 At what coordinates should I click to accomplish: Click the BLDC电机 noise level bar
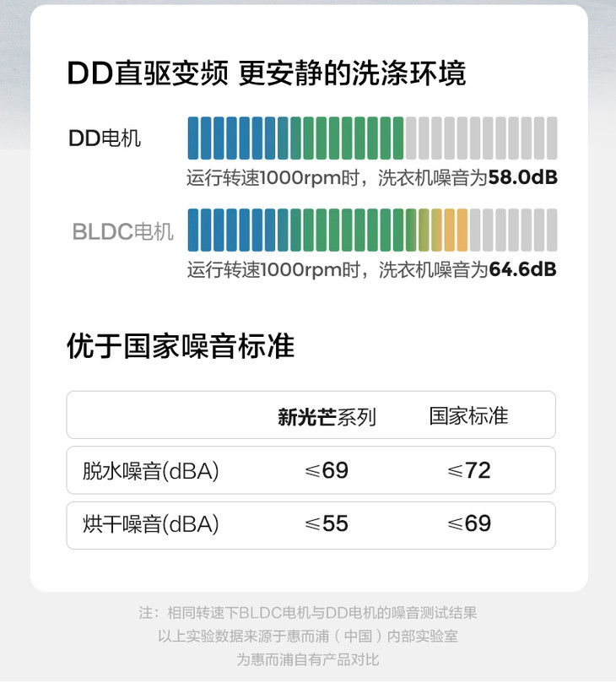371,230
